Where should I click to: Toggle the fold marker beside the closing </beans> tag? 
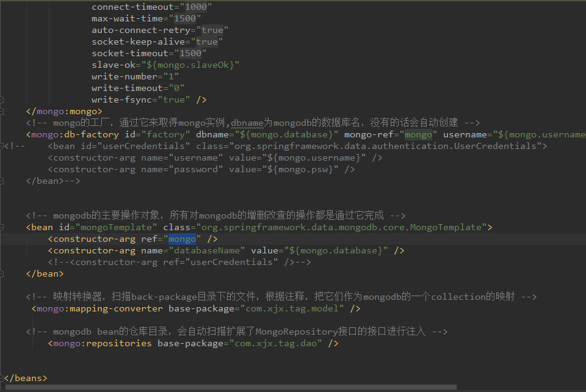click(1, 378)
